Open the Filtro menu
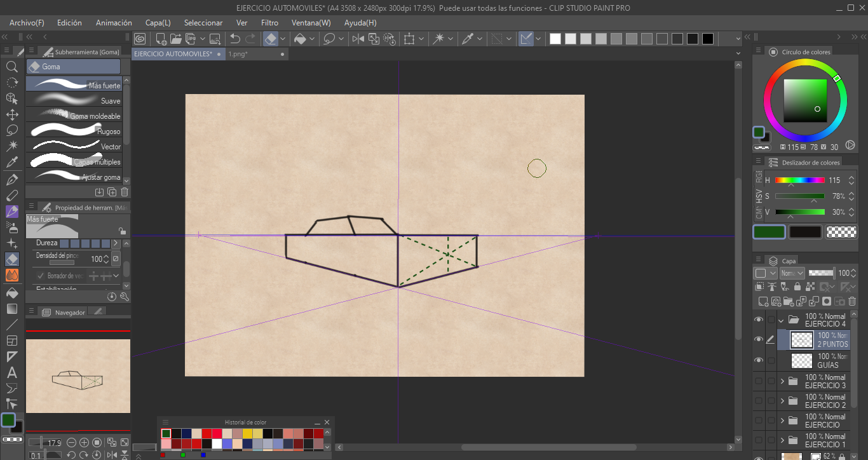Screen dimensions: 868x460 tap(269, 23)
